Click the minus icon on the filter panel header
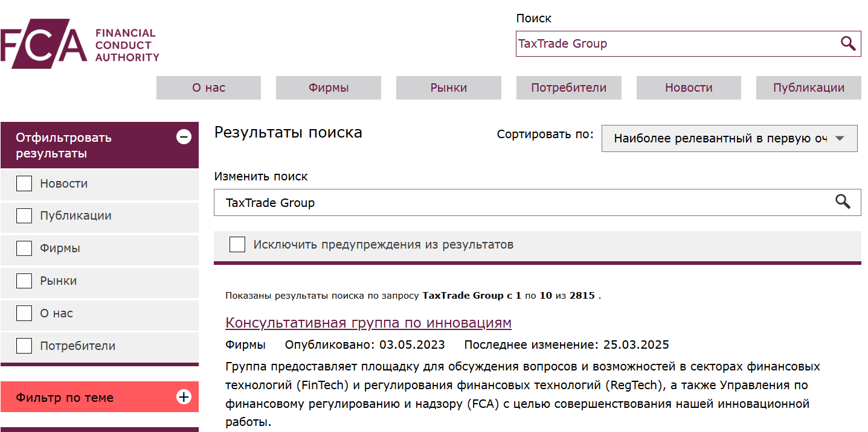The image size is (868, 432). coord(183,138)
